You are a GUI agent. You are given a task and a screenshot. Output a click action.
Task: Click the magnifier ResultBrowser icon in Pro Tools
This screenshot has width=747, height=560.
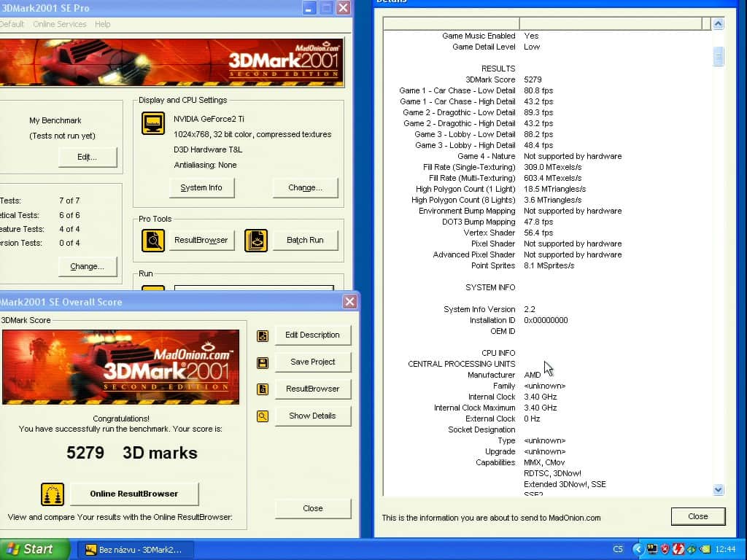(153, 240)
